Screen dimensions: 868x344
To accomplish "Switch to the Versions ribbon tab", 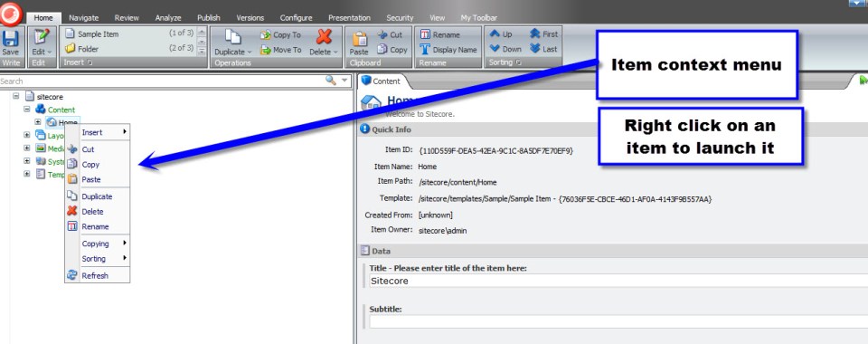I will click(x=250, y=18).
